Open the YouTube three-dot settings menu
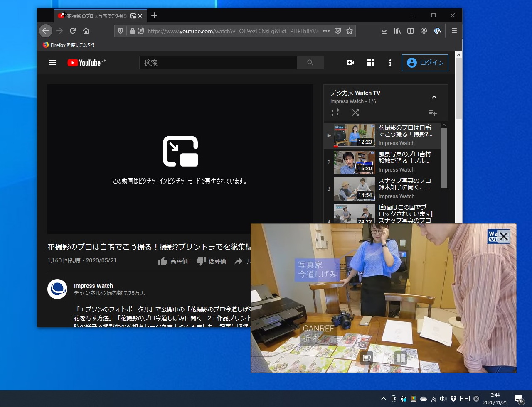The image size is (532, 407). pos(390,63)
